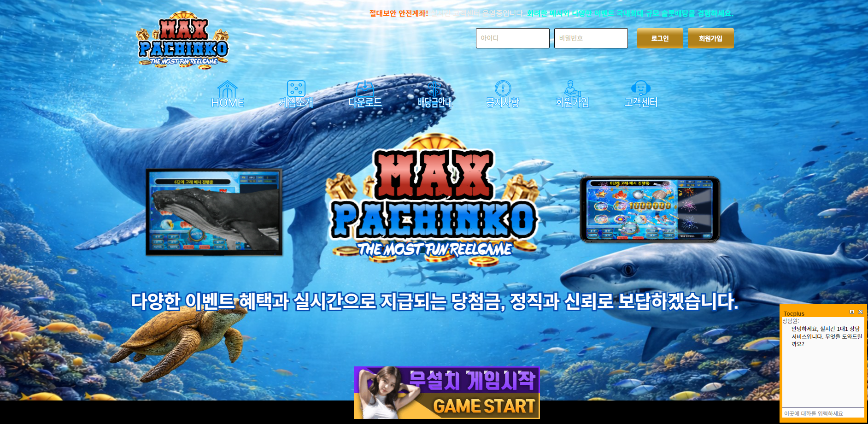Screen dimensions: 868x424
Task: Minimize the Tocplus chat widget
Action: coord(852,312)
